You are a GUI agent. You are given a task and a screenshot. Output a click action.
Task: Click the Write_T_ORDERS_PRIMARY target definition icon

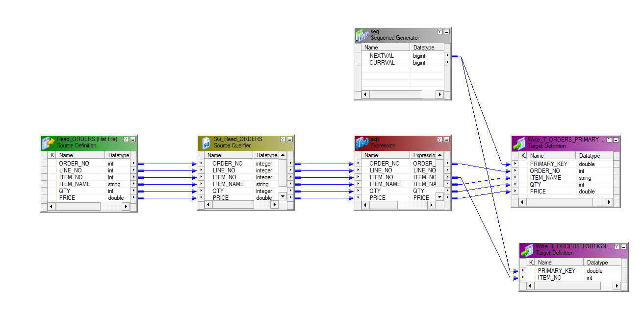[519, 143]
